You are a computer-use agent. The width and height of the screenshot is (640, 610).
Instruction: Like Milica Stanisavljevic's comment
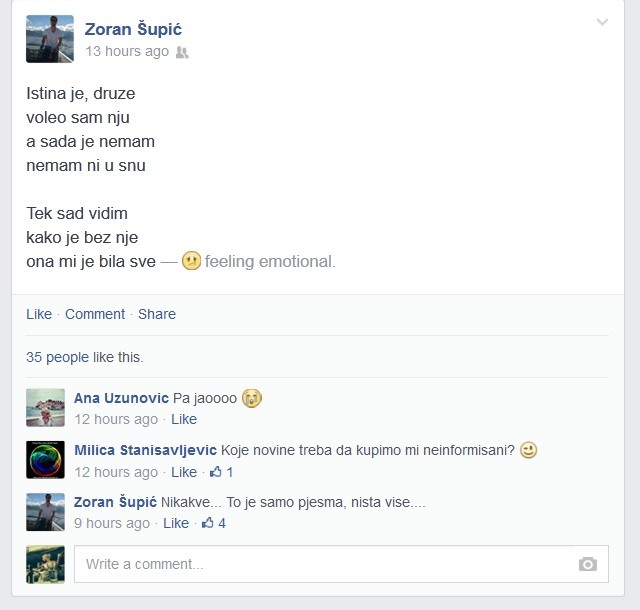click(184, 472)
